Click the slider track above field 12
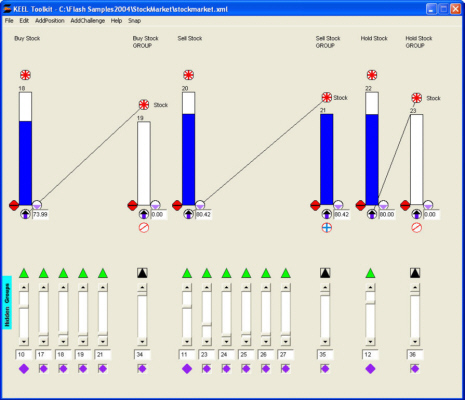 [x=370, y=315]
